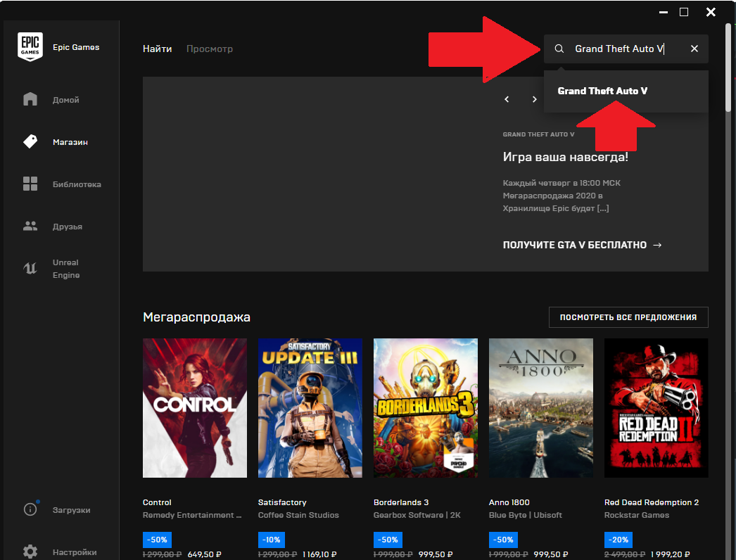Clear the search field with the X
This screenshot has width=736, height=560.
click(694, 49)
